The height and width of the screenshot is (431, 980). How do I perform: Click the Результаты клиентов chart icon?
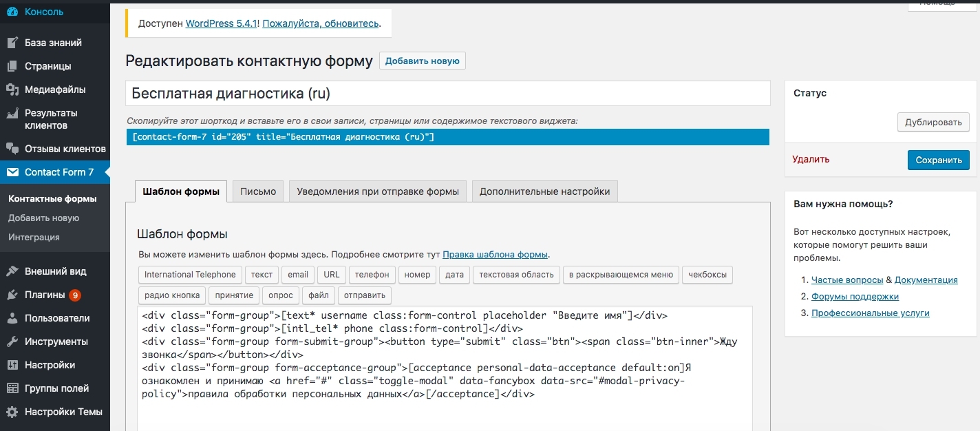click(12, 114)
